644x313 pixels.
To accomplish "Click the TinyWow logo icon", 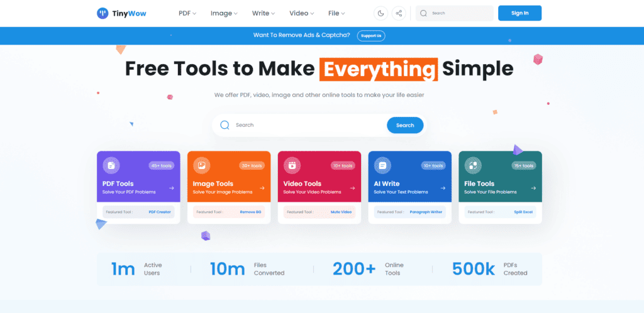I will 103,13.
